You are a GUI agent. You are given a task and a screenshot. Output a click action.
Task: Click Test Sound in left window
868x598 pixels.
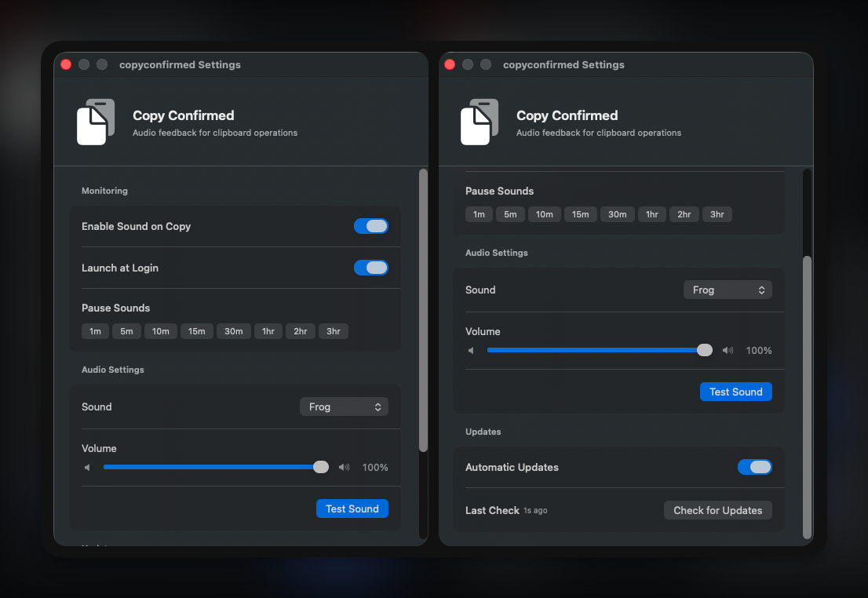pos(352,509)
